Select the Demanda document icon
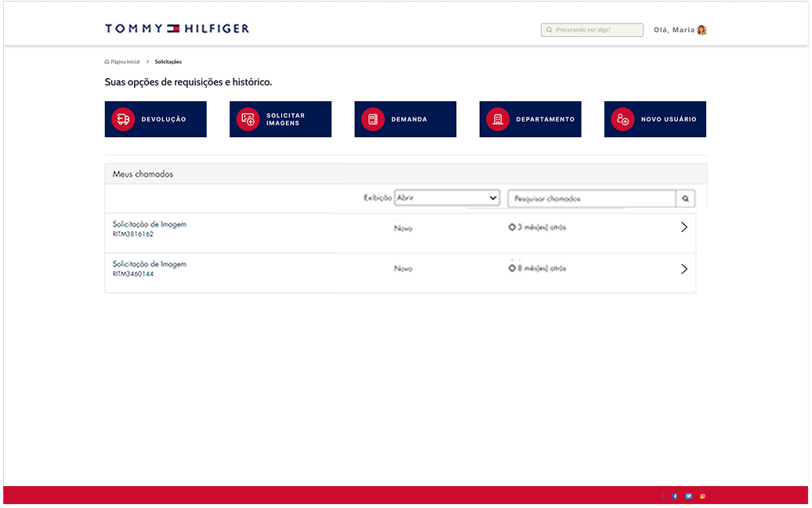 click(372, 119)
